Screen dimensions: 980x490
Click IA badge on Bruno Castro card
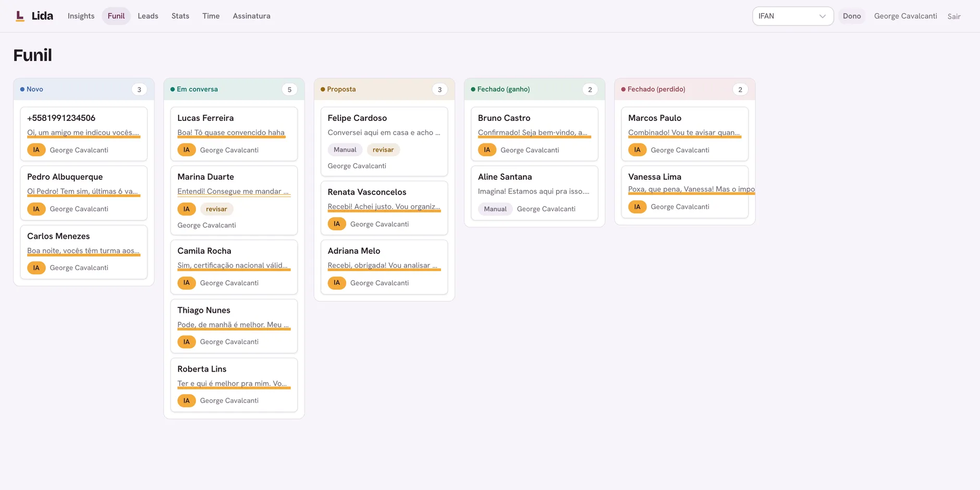tap(487, 150)
